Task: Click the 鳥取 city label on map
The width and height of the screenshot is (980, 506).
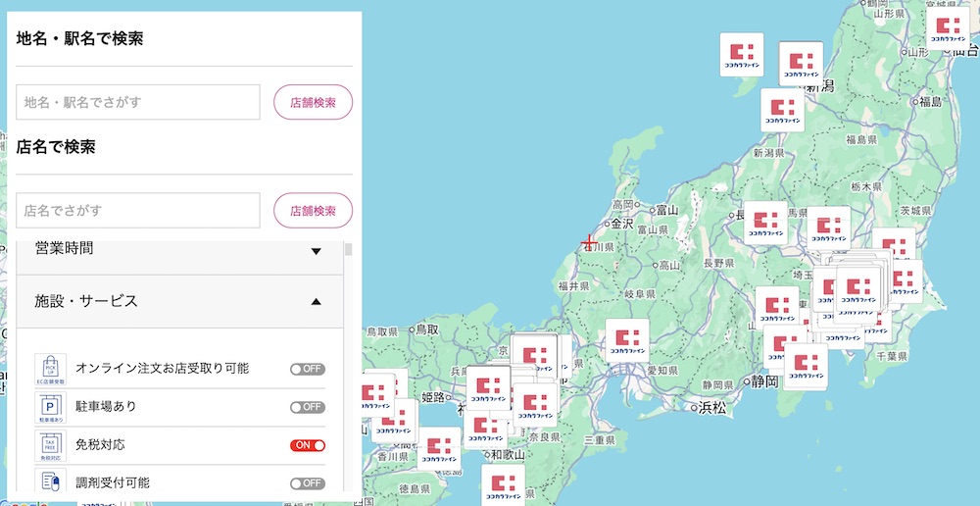Action: pos(428,329)
